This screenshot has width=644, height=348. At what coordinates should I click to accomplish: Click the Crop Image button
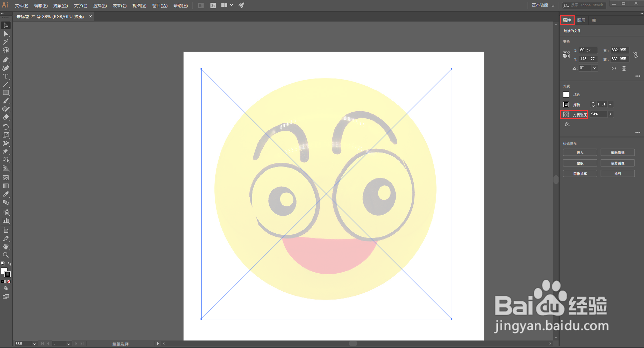pos(618,163)
